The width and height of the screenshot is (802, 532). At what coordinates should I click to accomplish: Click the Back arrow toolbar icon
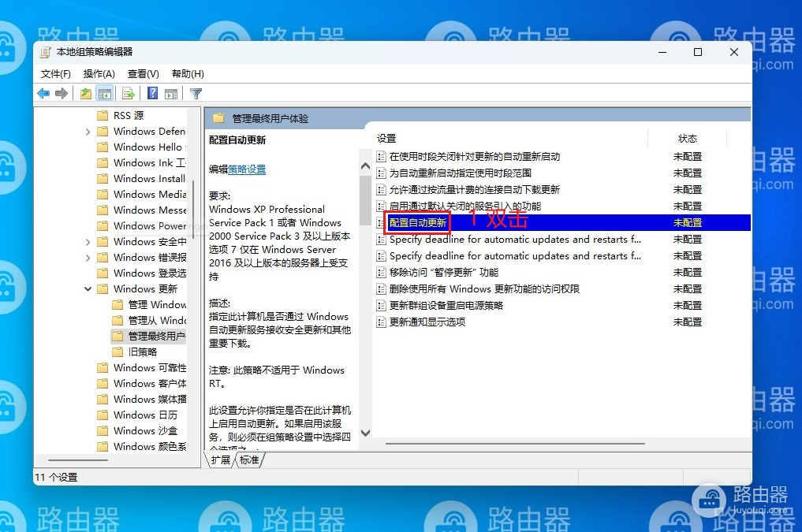coord(43,94)
